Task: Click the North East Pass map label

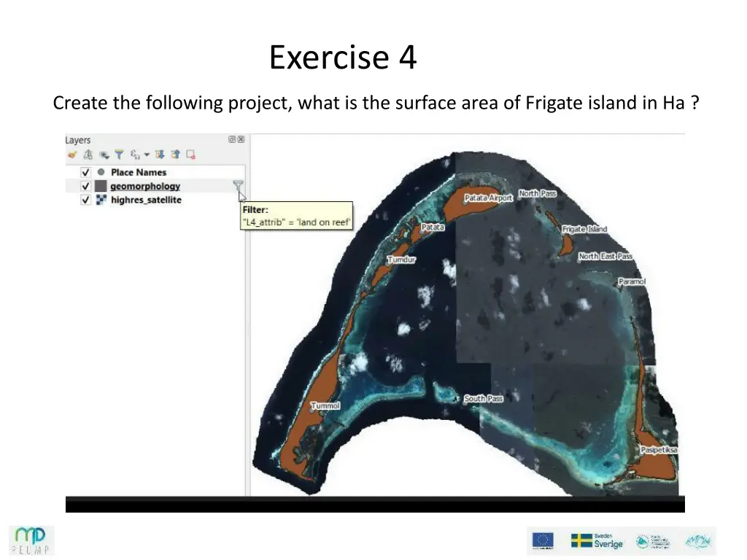Action: pyautogui.click(x=605, y=256)
